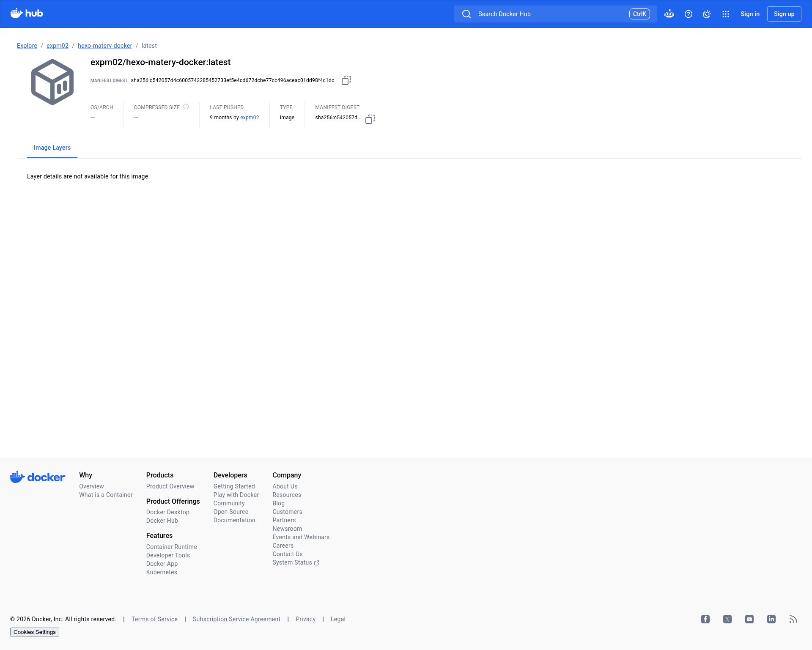The image size is (812, 650).
Task: Open Docker Desktop footer link
Action: point(168,512)
